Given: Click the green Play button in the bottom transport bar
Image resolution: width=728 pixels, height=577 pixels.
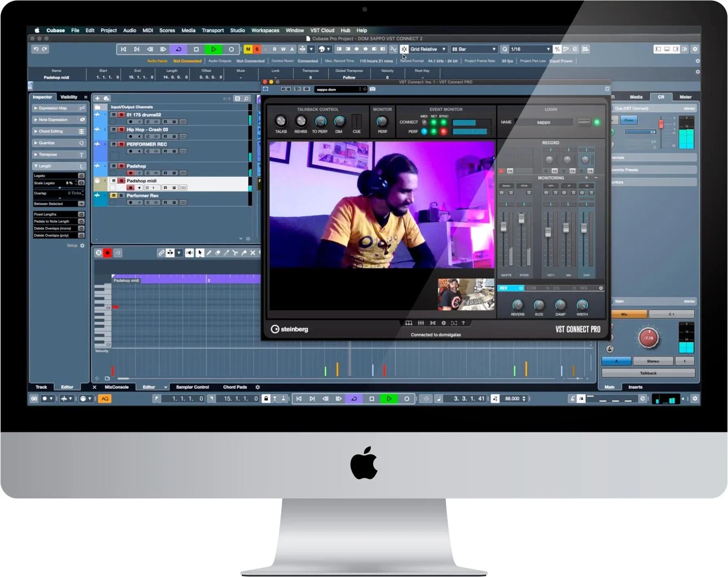Looking at the screenshot, I should pyautogui.click(x=389, y=399).
